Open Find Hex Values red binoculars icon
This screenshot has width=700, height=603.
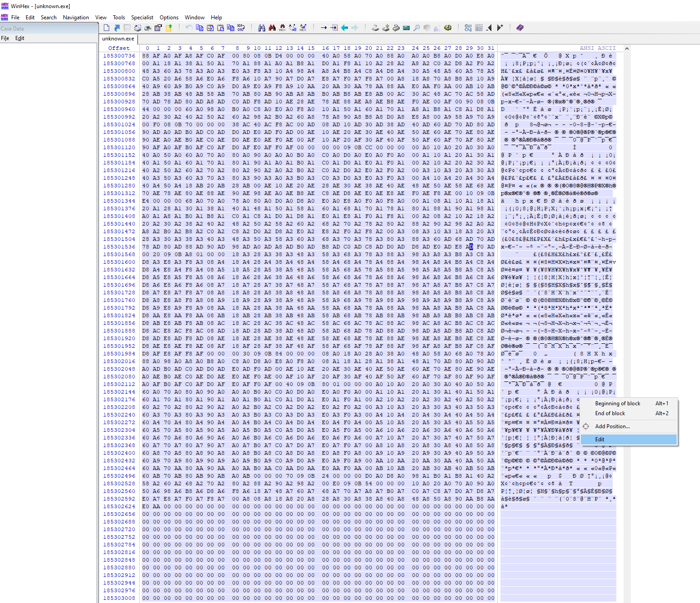point(272,28)
